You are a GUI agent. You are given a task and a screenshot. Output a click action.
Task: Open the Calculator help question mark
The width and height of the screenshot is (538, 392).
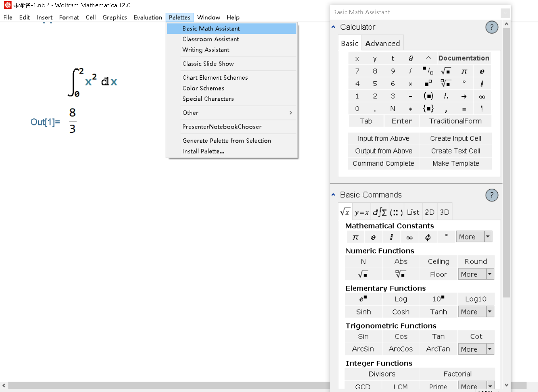(x=491, y=27)
